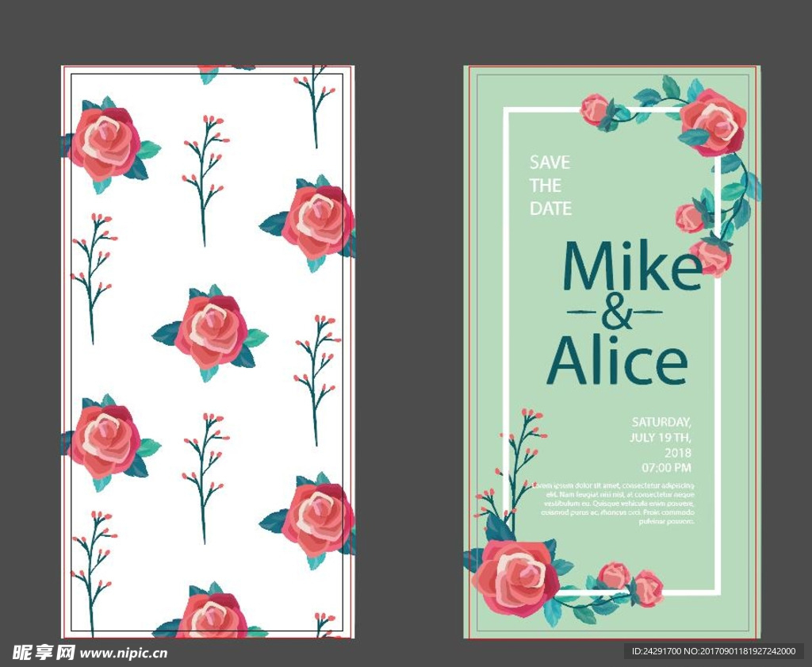Click the "07:00 PM" time text
812x667 pixels.
pos(666,468)
